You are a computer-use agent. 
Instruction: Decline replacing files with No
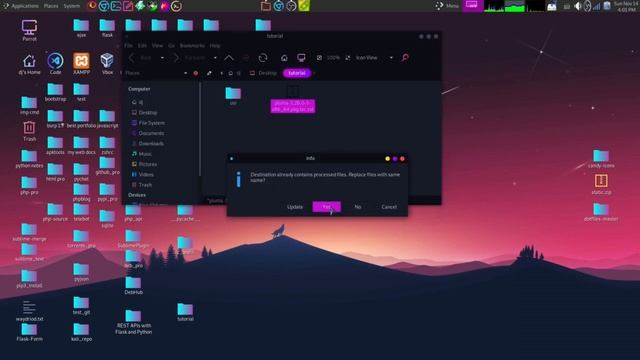click(358, 207)
